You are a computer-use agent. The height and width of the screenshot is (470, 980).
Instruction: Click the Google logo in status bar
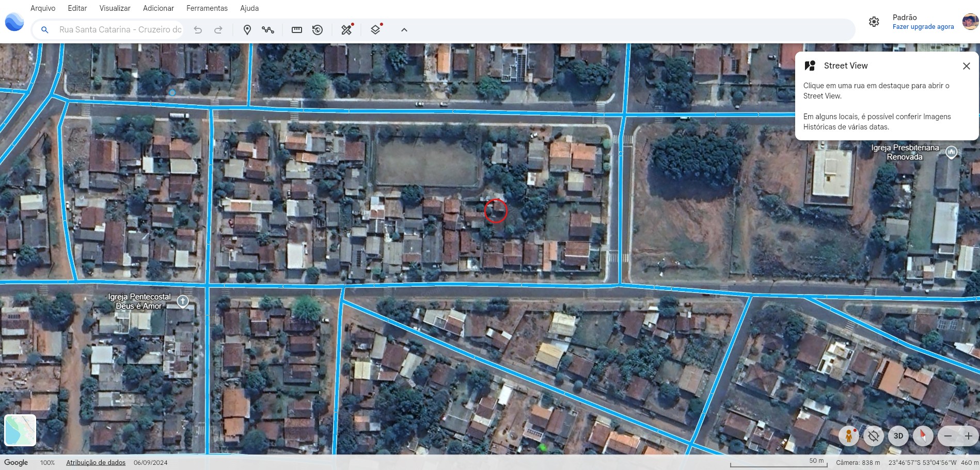click(16, 462)
